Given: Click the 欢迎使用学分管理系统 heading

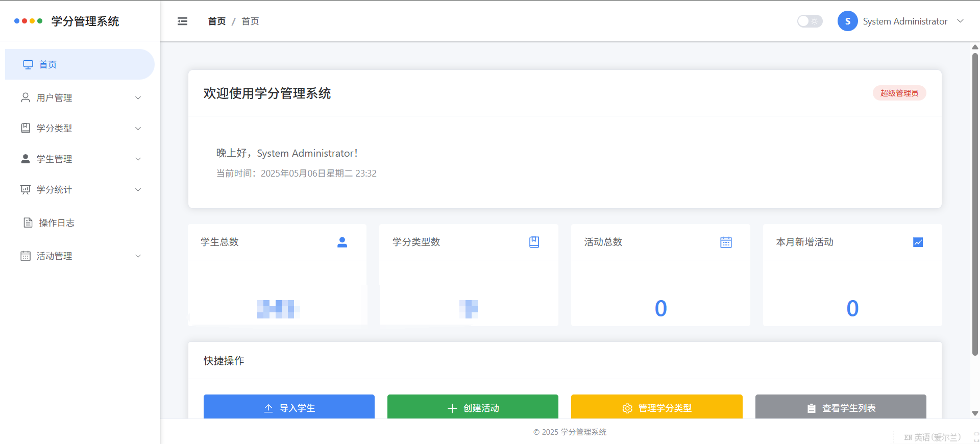Looking at the screenshot, I should pos(267,93).
